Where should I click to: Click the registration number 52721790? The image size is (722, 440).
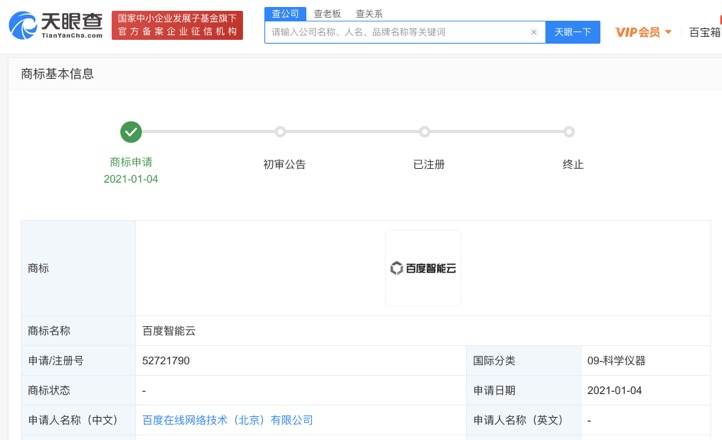[166, 360]
